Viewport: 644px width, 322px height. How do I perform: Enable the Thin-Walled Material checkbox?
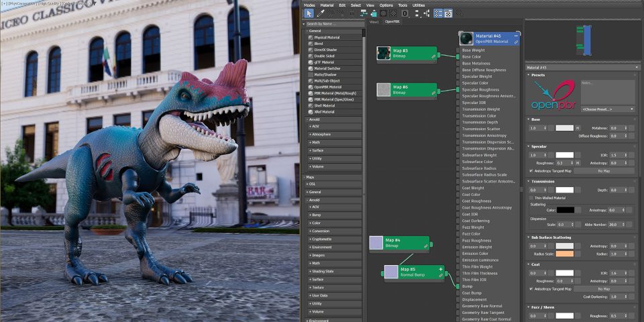pos(531,198)
